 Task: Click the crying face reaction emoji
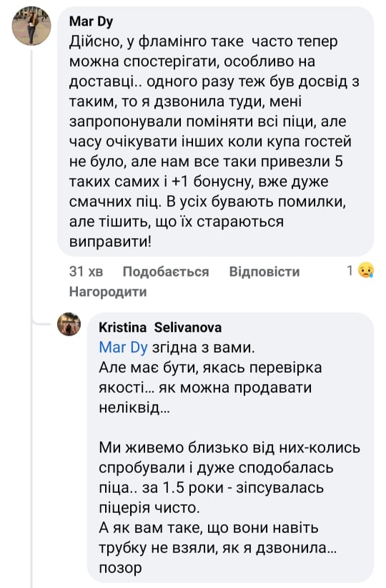365,270
